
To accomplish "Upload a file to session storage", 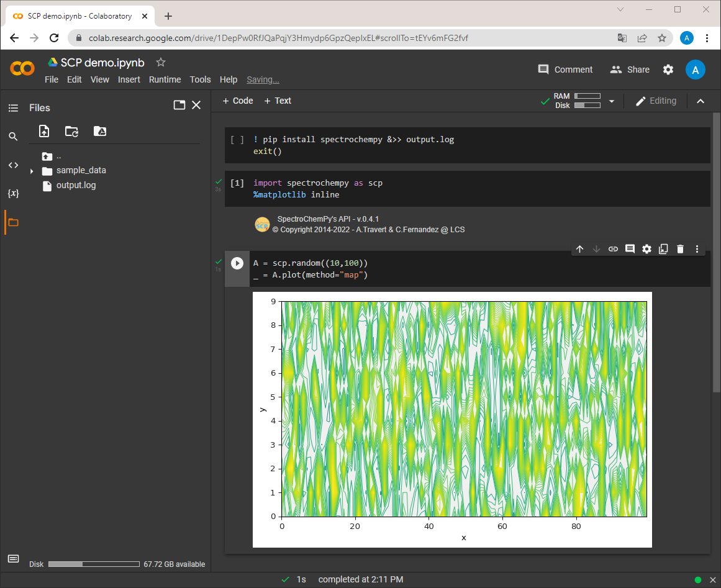I will 44,132.
